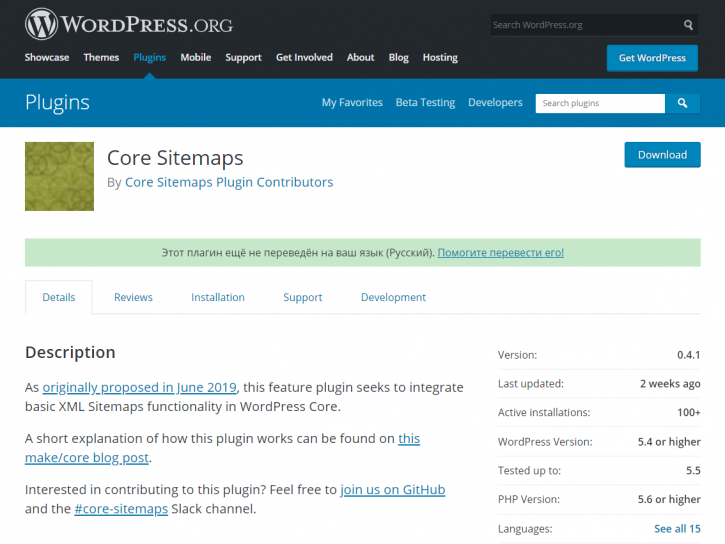Click the Get WordPress button

[x=652, y=58]
